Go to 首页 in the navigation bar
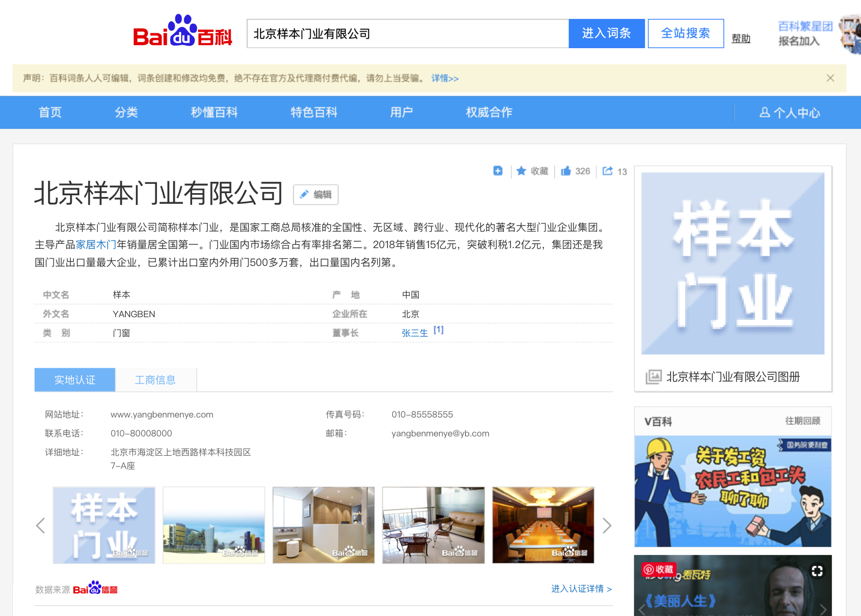Screen dimensions: 861x616 click(x=50, y=112)
